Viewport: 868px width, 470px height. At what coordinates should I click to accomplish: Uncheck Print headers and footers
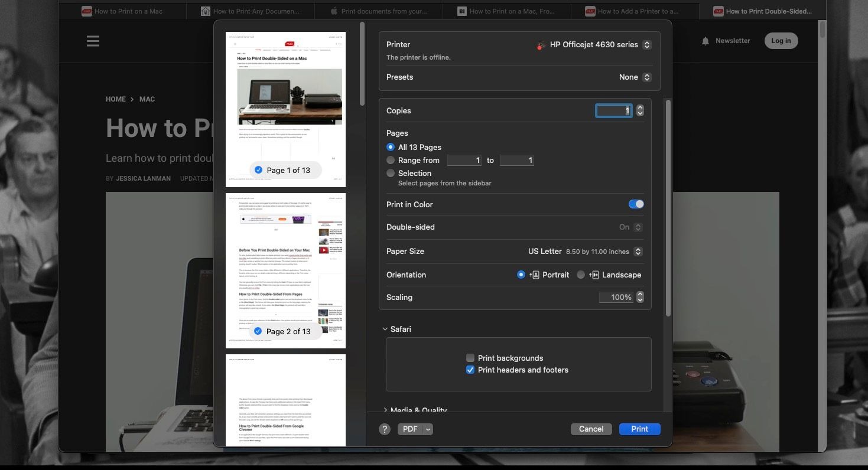point(470,370)
